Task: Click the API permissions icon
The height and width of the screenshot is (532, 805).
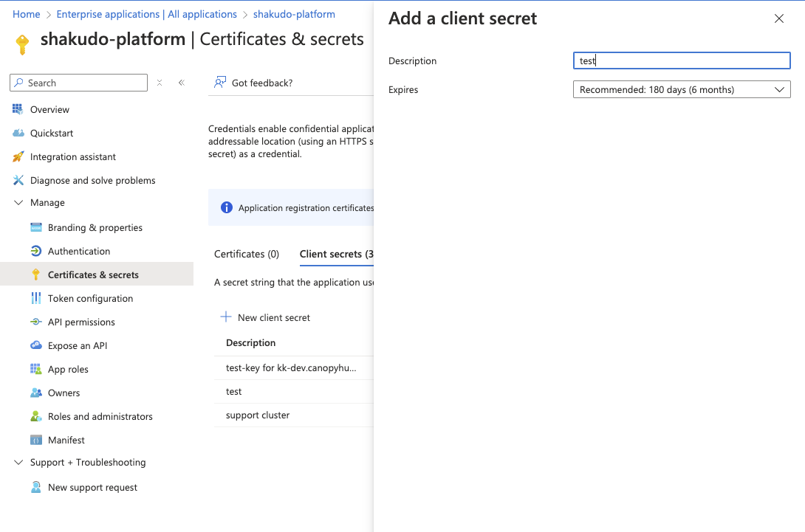Action: click(36, 322)
